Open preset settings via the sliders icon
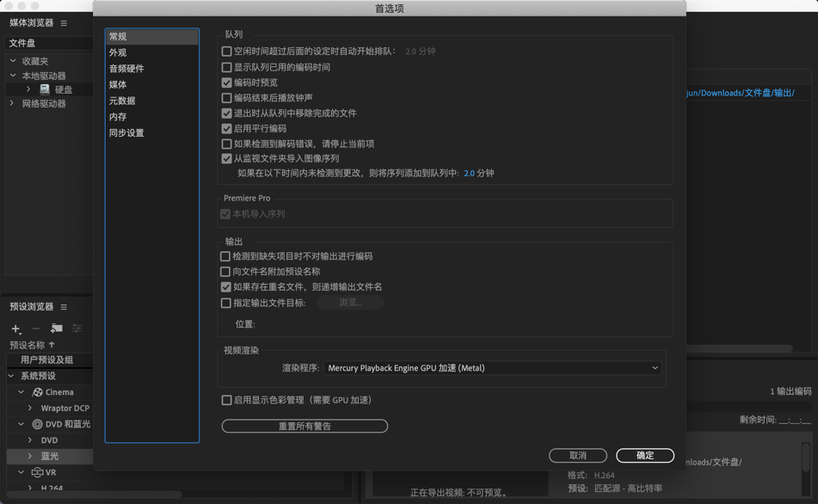The image size is (818, 504). point(75,328)
